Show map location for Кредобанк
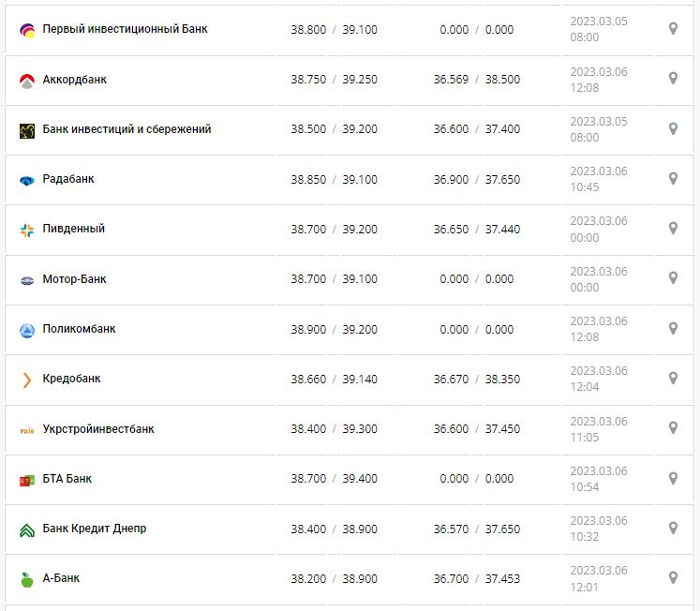 673,378
